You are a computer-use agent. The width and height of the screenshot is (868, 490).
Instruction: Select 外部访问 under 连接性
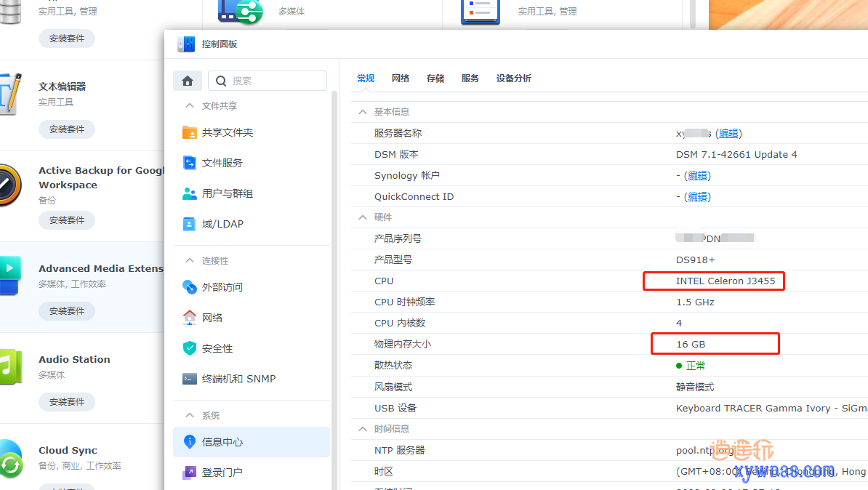[x=224, y=286]
